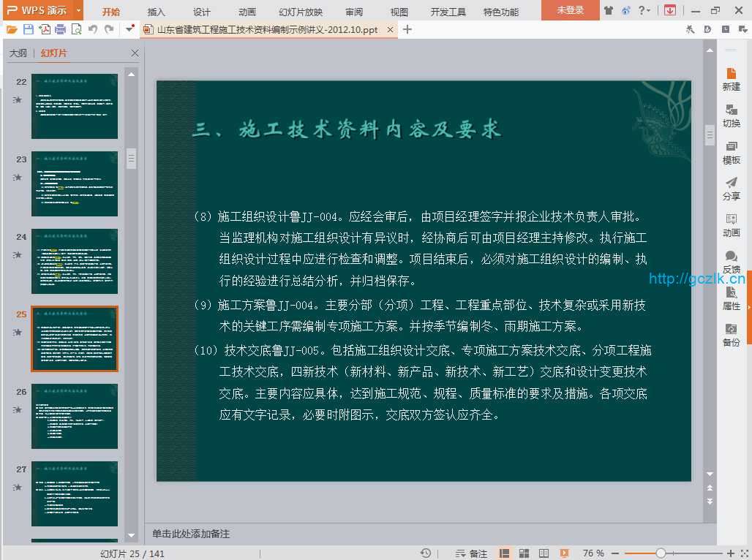
Task: Toggle the 备注 notes pane button
Action: tap(471, 553)
